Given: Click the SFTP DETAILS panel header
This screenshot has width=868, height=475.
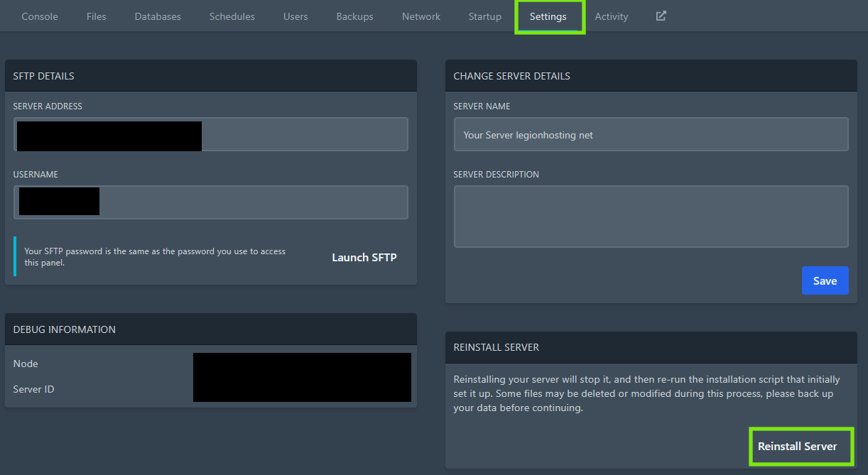Looking at the screenshot, I should 211,75.
